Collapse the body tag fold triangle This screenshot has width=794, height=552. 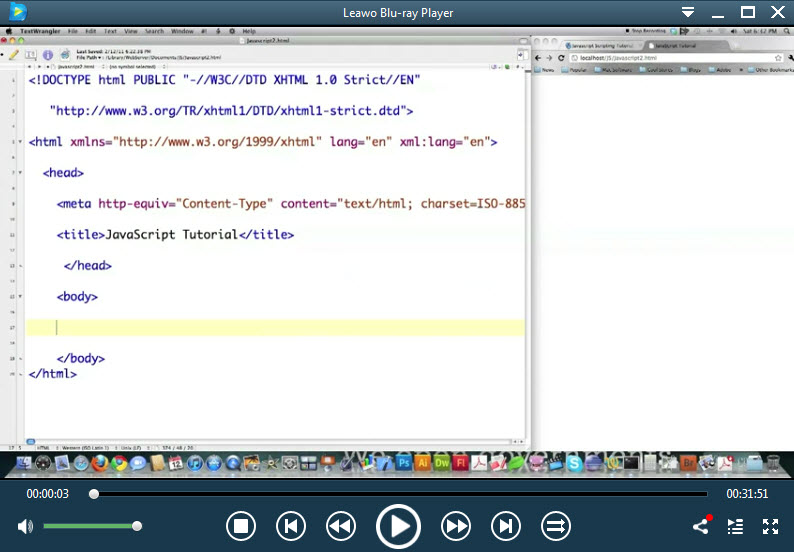click(x=20, y=296)
